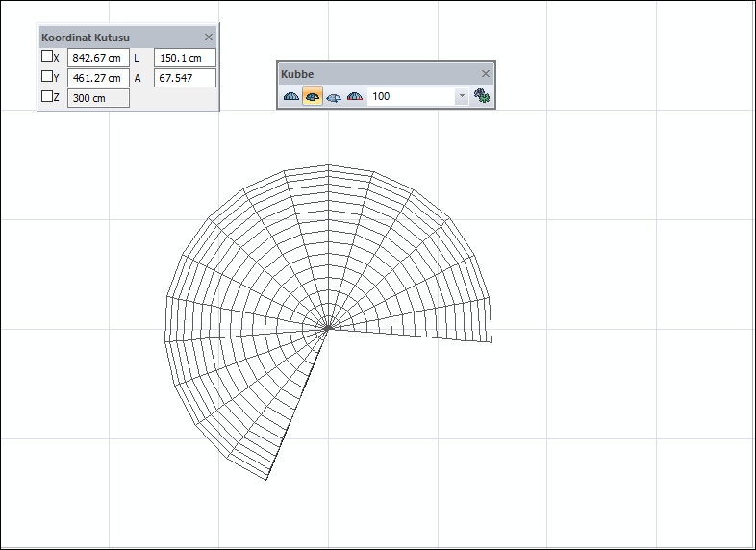Screen dimensions: 756x550
Task: Select the dome icon with blue arrow
Action: coord(334,97)
